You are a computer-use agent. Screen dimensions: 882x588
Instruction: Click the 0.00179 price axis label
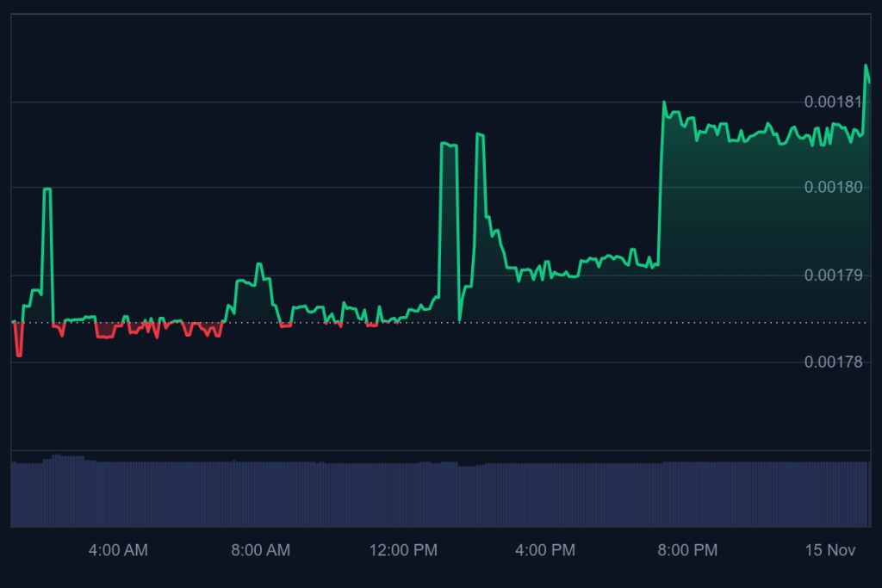click(833, 275)
